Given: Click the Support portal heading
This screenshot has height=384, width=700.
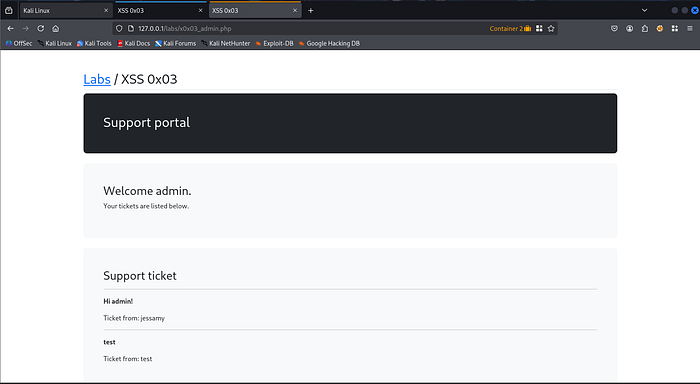Looking at the screenshot, I should tap(146, 123).
